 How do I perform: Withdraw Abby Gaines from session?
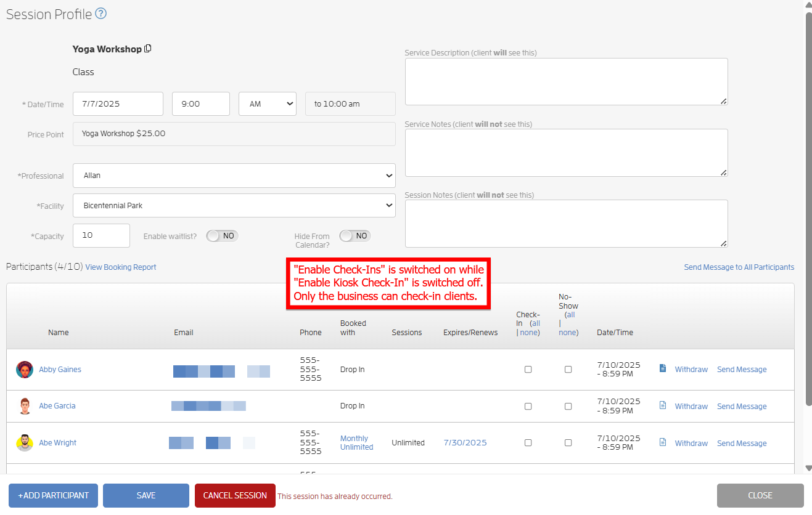(x=691, y=370)
